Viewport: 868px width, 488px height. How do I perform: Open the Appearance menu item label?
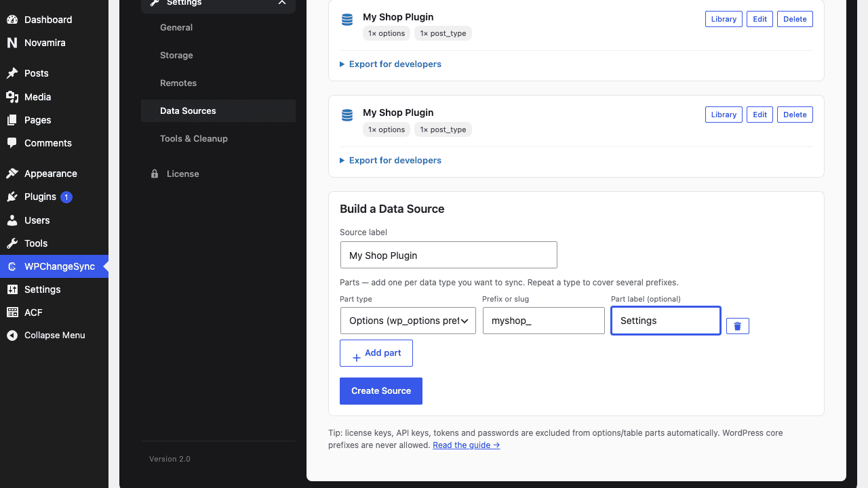pyautogui.click(x=51, y=174)
